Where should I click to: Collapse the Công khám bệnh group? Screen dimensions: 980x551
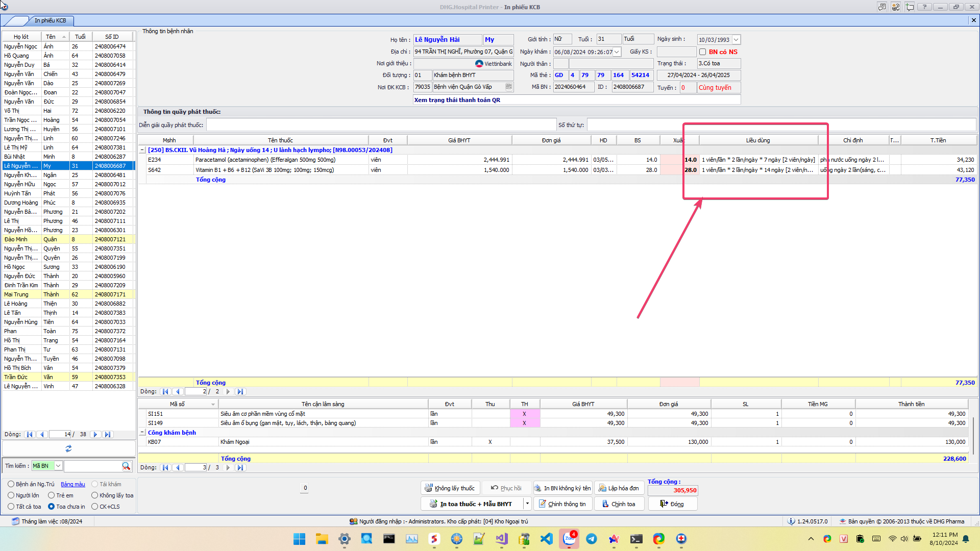pos(142,433)
